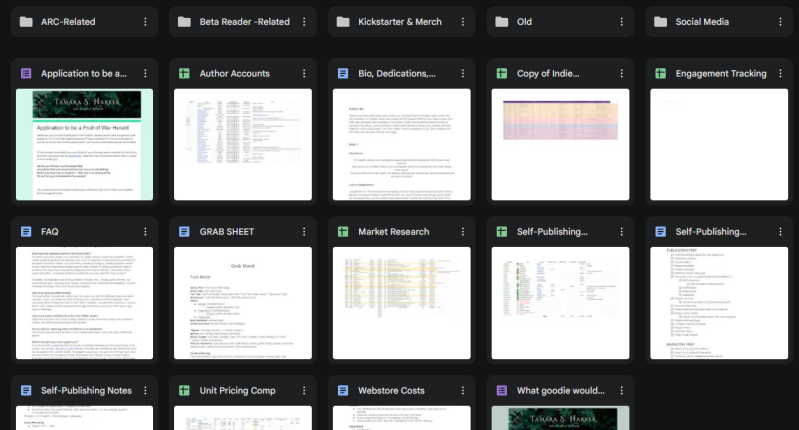799x430 pixels.
Task: Click the 'Self-Publishing Notes' file name
Action: [86, 390]
